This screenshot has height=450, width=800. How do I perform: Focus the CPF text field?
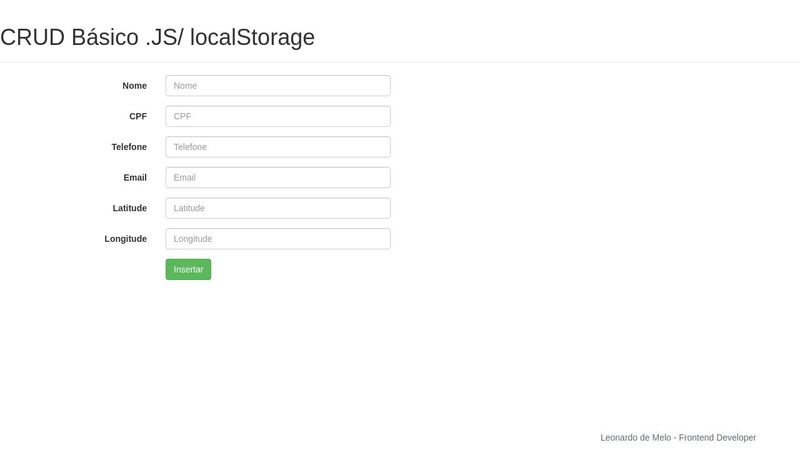coord(278,116)
